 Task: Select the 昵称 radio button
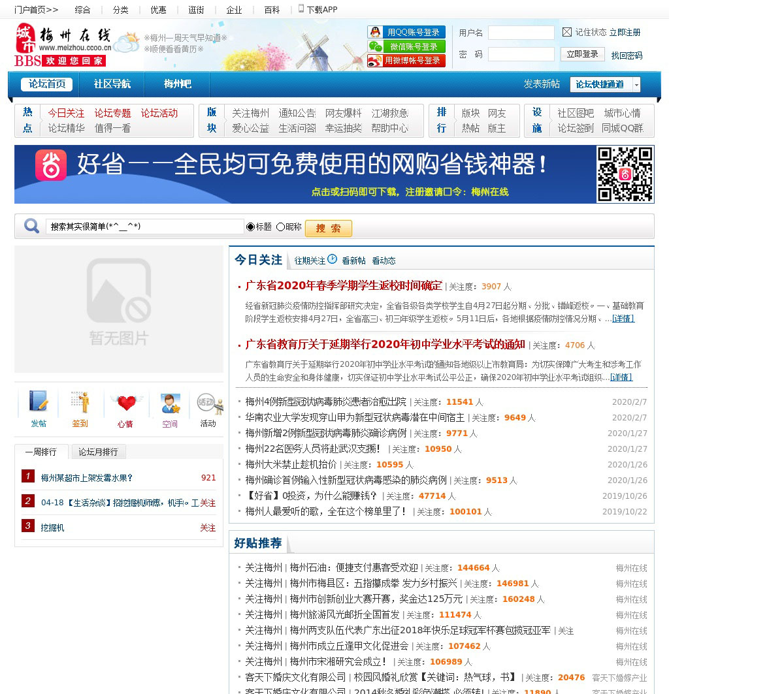(280, 227)
